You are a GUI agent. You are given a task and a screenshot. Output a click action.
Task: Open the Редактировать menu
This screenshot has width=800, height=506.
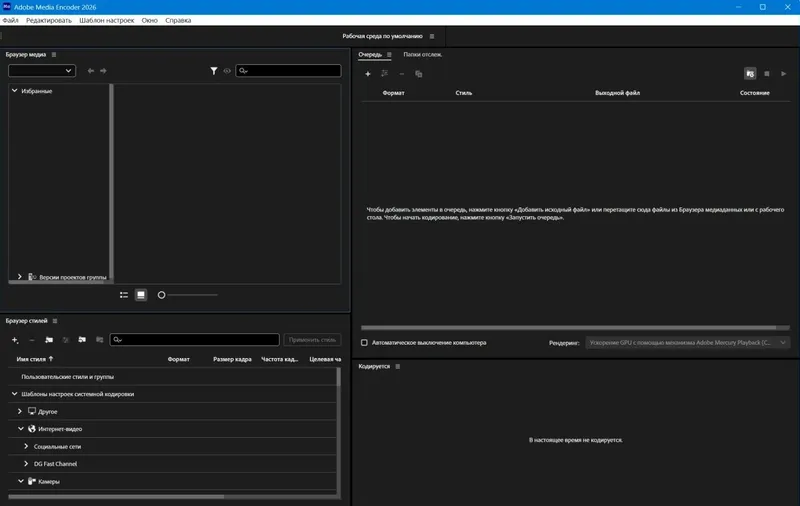49,20
